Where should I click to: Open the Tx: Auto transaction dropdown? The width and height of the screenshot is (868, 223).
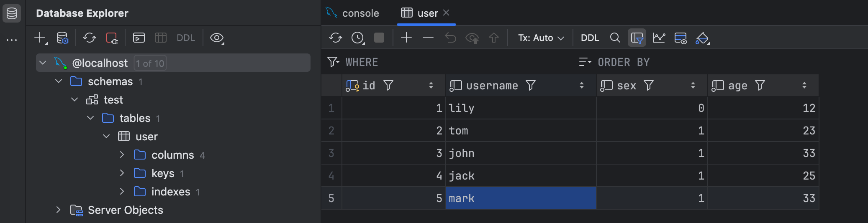pyautogui.click(x=541, y=38)
